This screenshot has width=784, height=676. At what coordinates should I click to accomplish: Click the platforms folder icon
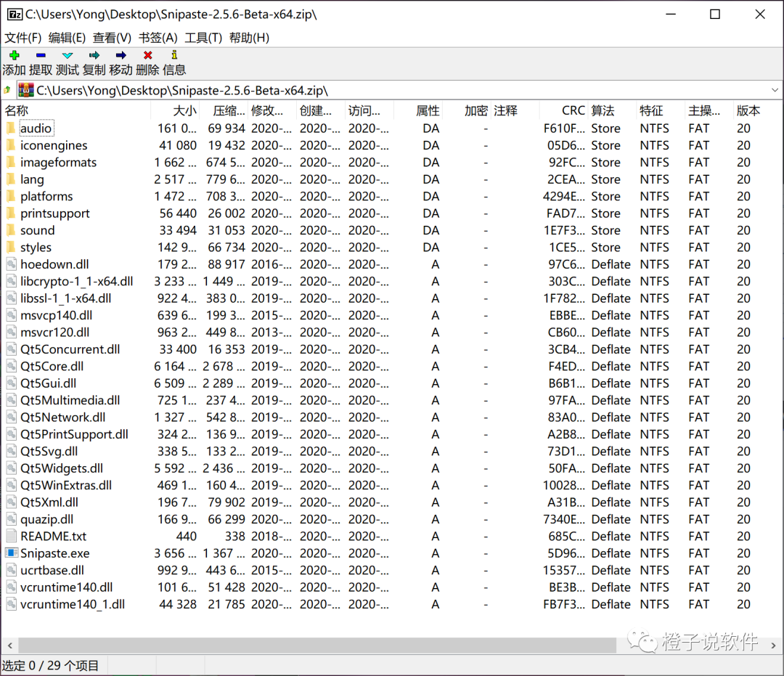tap(10, 197)
